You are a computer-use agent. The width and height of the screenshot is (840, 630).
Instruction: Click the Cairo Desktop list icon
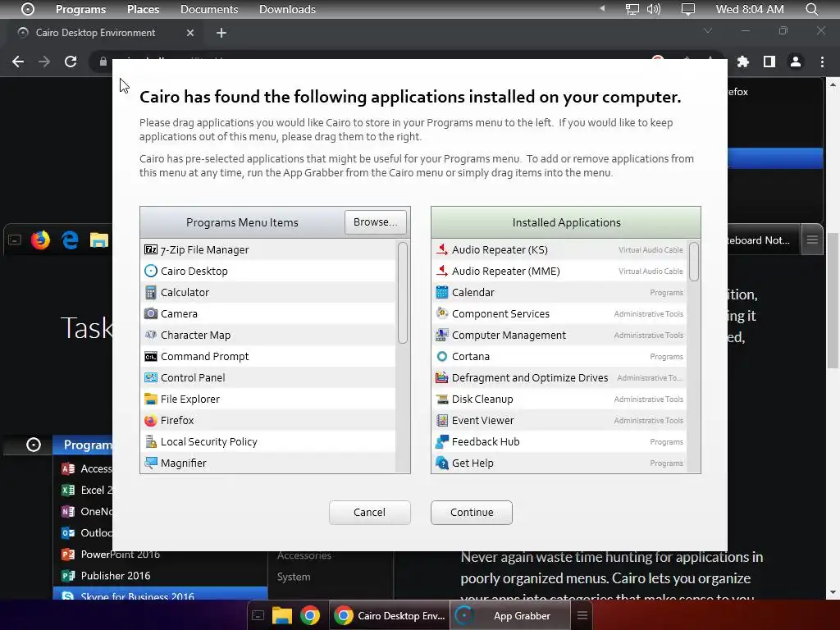click(x=151, y=271)
